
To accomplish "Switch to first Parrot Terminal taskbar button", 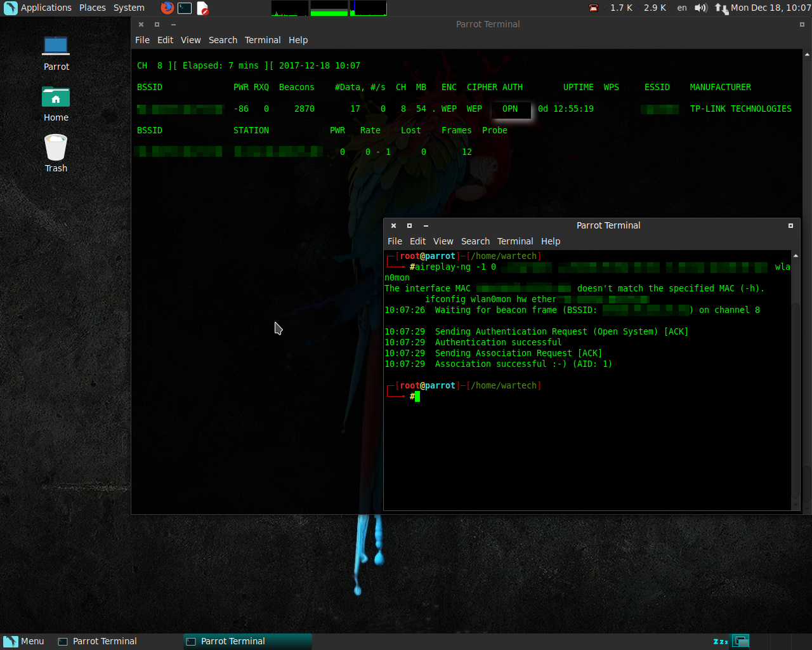I will pyautogui.click(x=98, y=641).
